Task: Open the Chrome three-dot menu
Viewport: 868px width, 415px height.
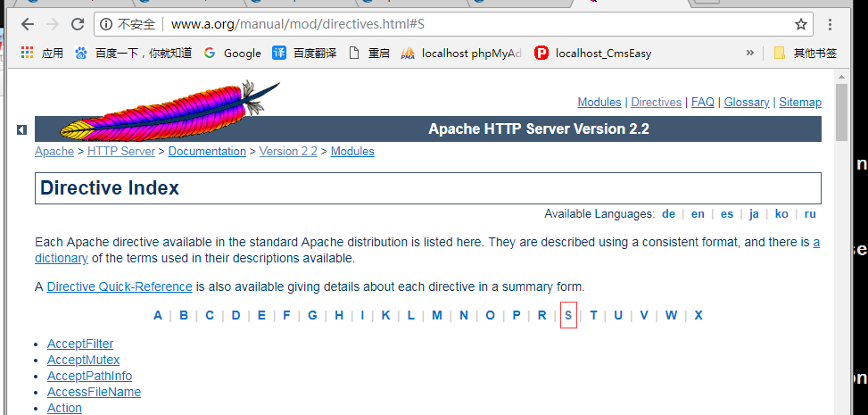Action: [830, 24]
